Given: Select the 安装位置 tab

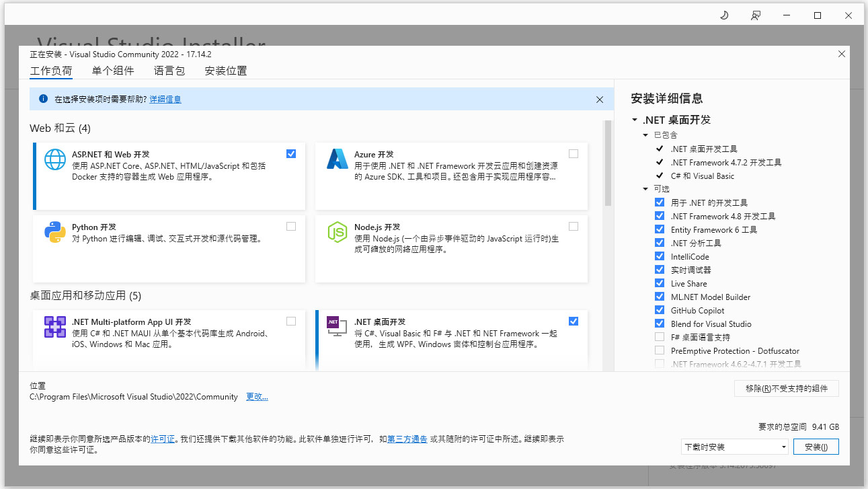Looking at the screenshot, I should click(226, 71).
